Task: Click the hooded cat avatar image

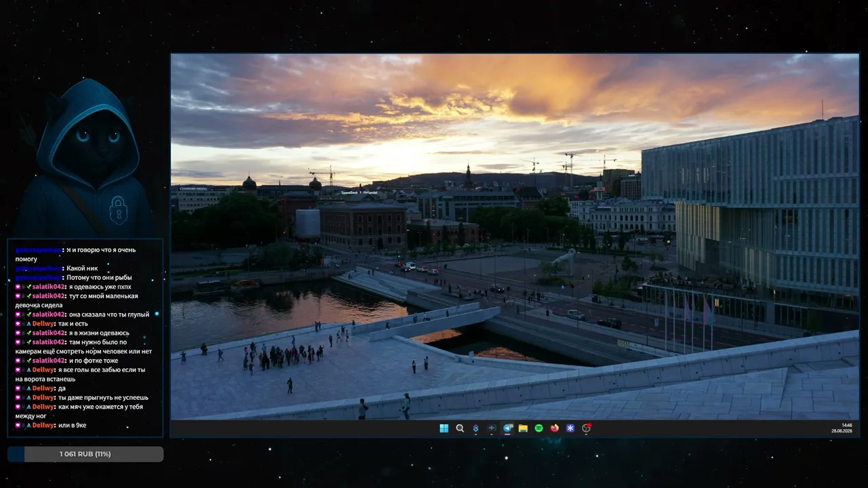Action: pyautogui.click(x=86, y=157)
